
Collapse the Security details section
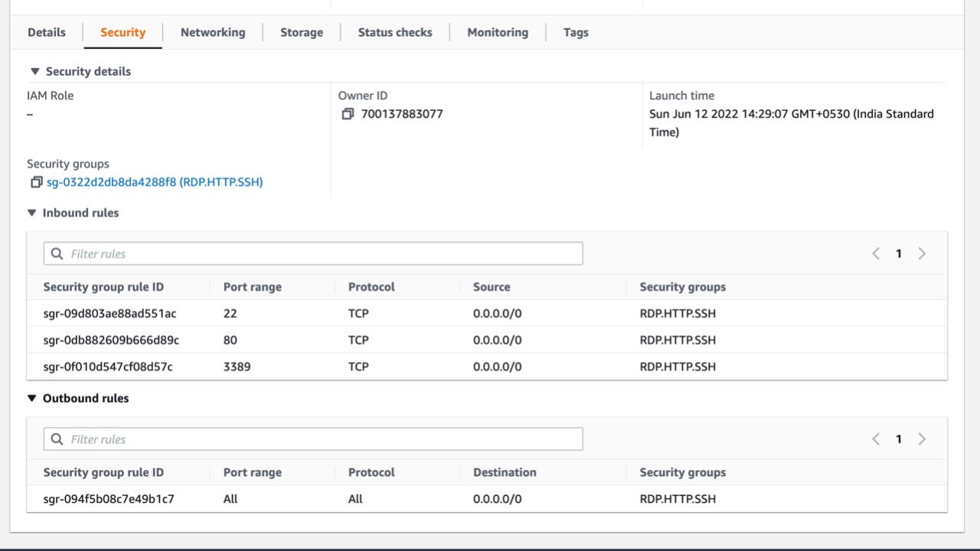click(x=34, y=70)
